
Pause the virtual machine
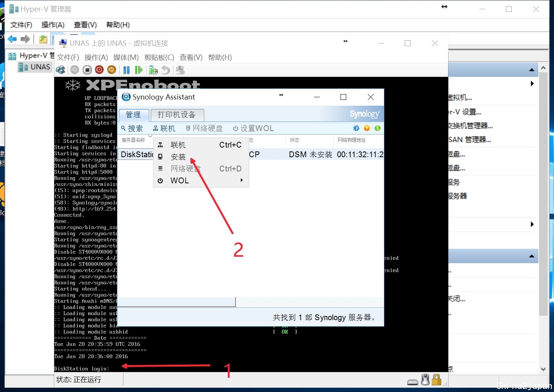coord(126,70)
